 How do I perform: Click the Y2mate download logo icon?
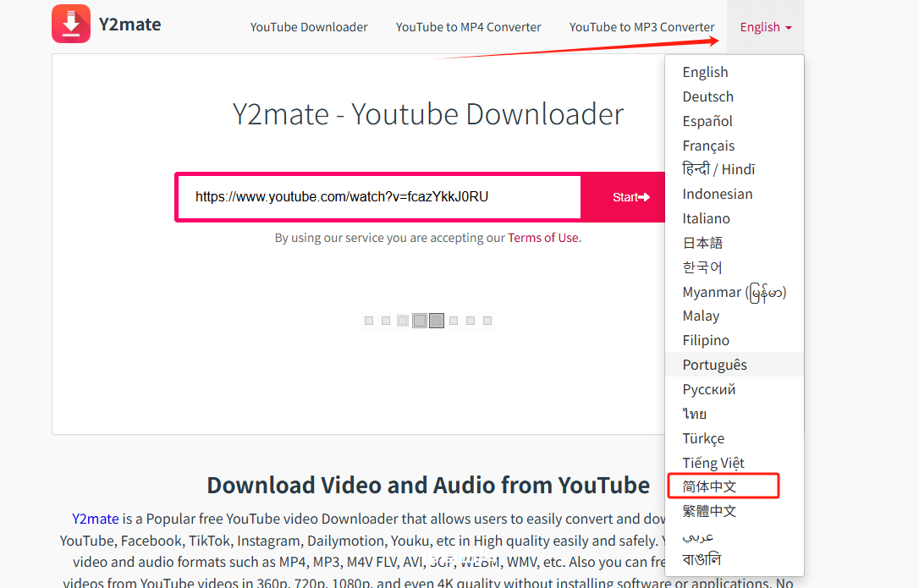tap(71, 24)
